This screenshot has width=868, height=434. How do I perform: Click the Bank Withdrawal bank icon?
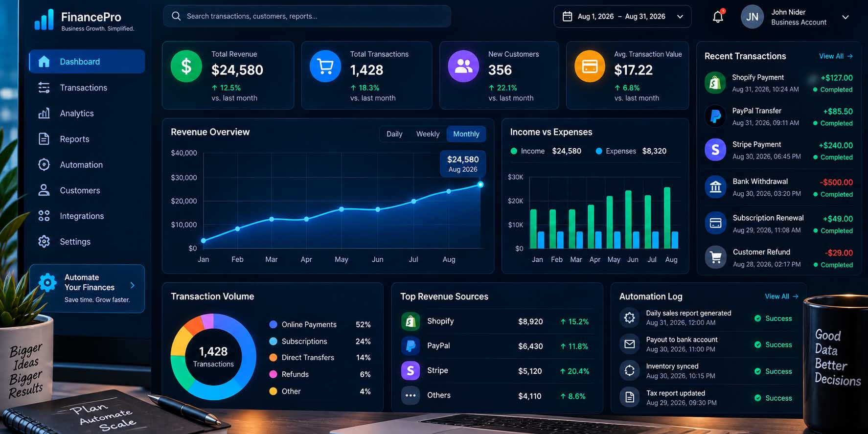point(715,187)
